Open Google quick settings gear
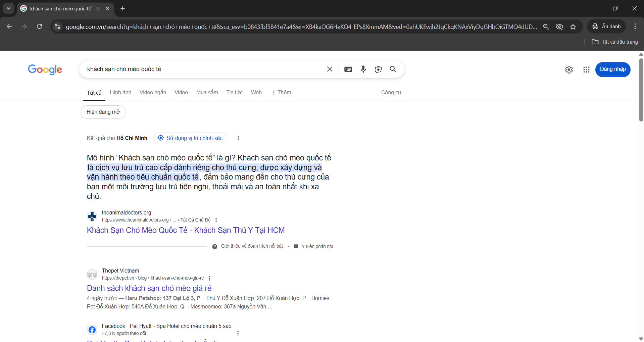This screenshot has width=644, height=342. 569,69
